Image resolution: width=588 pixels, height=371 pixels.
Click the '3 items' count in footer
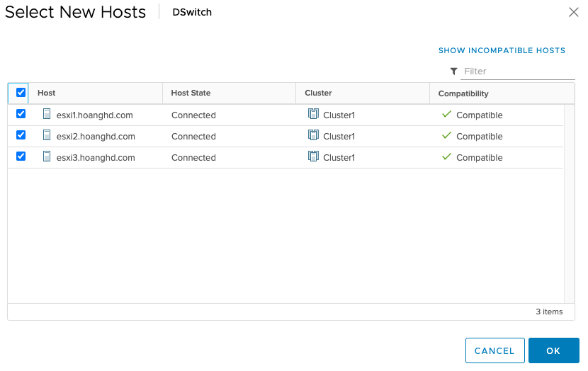[549, 312]
